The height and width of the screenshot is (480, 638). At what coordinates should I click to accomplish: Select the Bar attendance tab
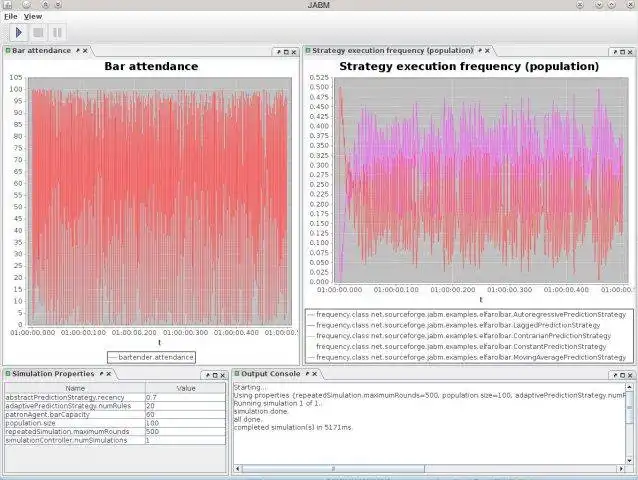point(42,50)
